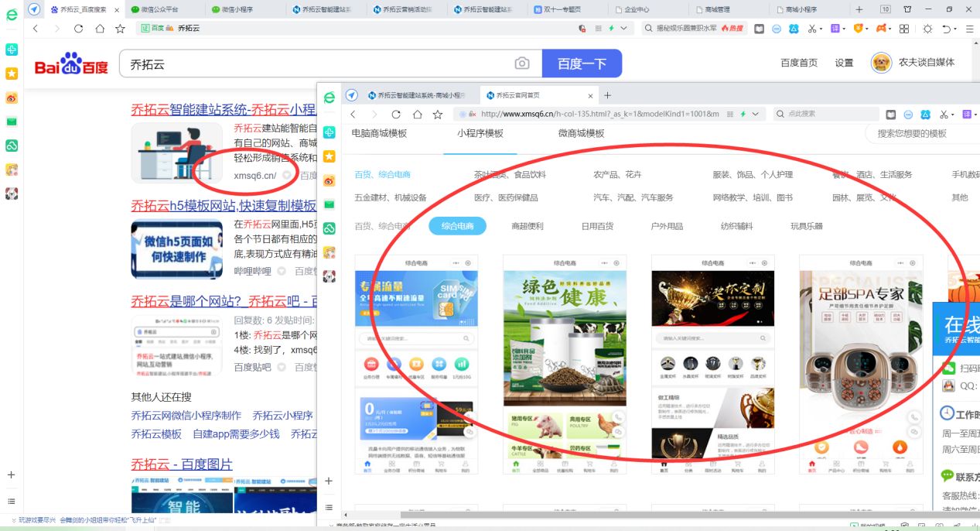The width and height of the screenshot is (980, 531).
Task: Click the security shield icon in the toolbar
Action: tap(859, 29)
